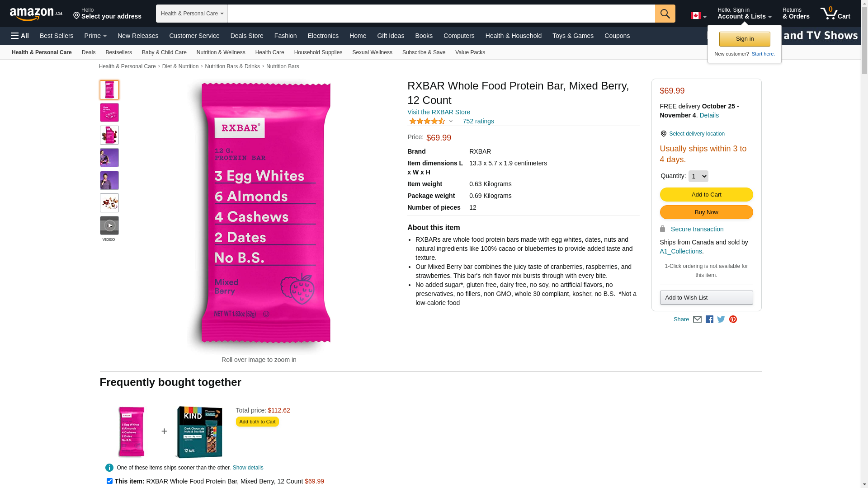
Task: Open the shopping cart icon
Action: point(835,14)
